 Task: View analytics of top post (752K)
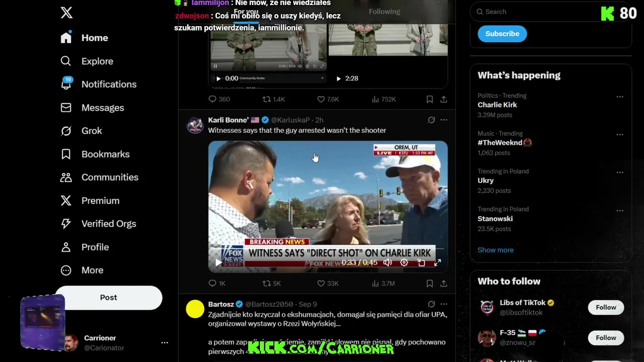383,100
